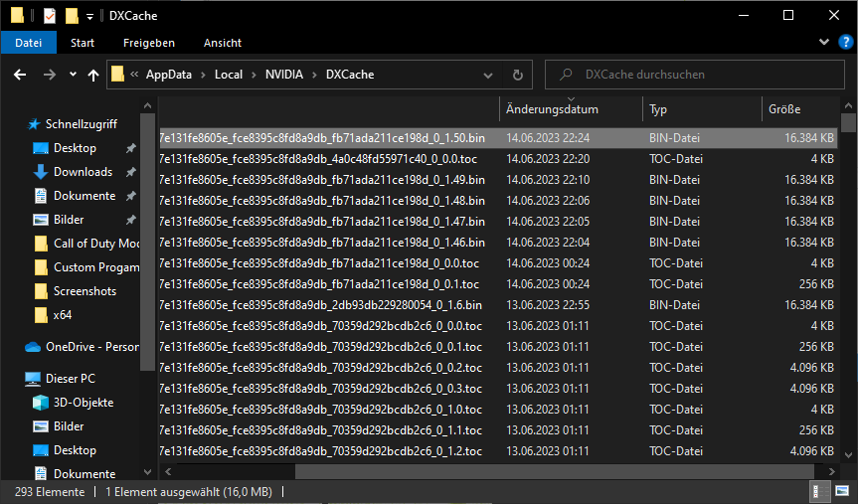Go forward with the forward arrow
The width and height of the screenshot is (858, 504).
tap(50, 75)
